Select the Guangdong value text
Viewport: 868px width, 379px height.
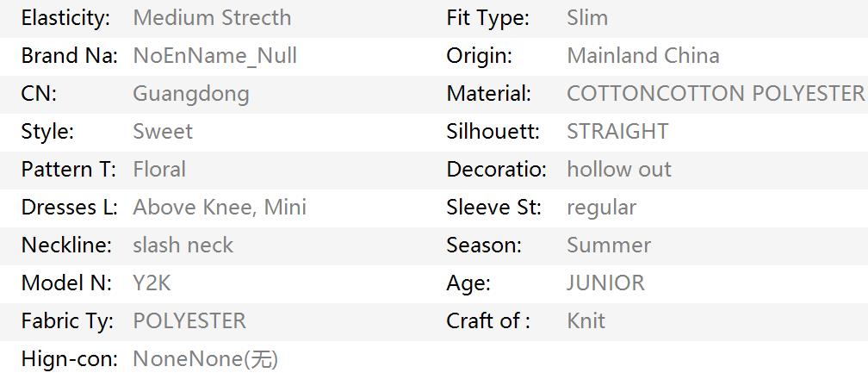pos(191,94)
